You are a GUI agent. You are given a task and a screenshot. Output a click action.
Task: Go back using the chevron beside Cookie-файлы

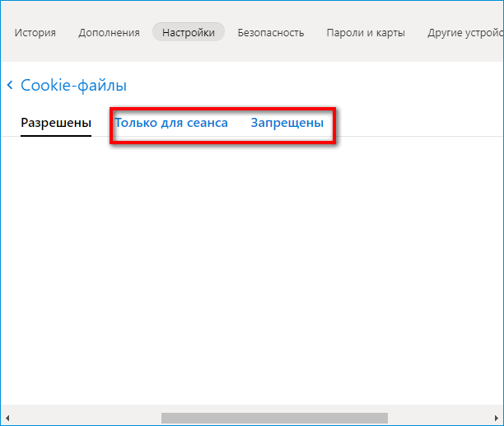coord(10,85)
